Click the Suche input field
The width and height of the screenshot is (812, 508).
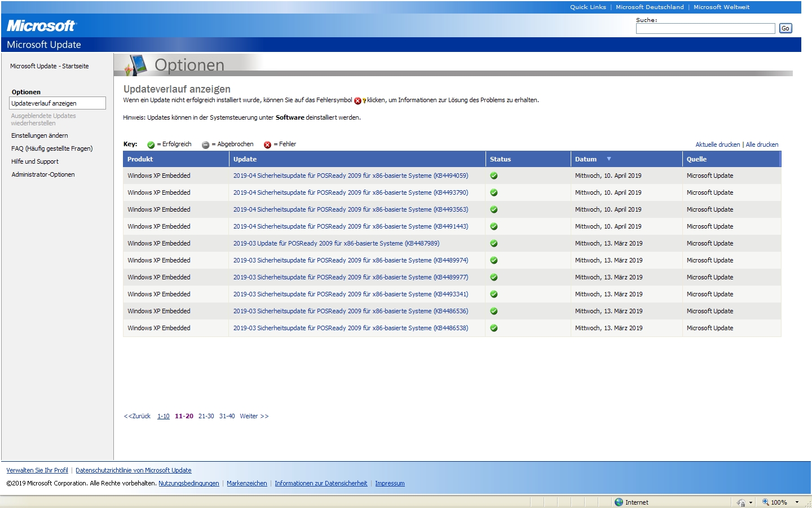pos(705,28)
